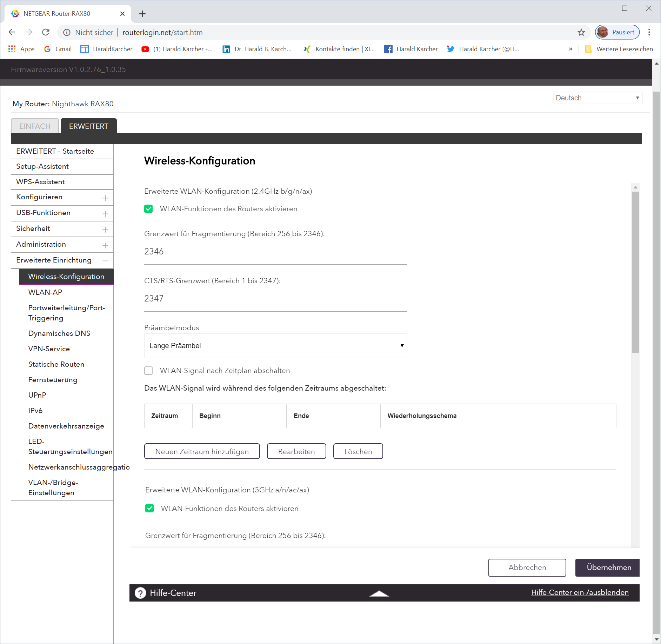The width and height of the screenshot is (661, 644).
Task: Reload the router page
Action: tap(46, 32)
